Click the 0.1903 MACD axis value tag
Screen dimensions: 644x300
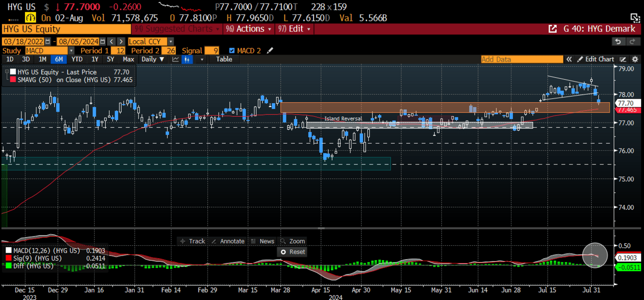pos(628,258)
